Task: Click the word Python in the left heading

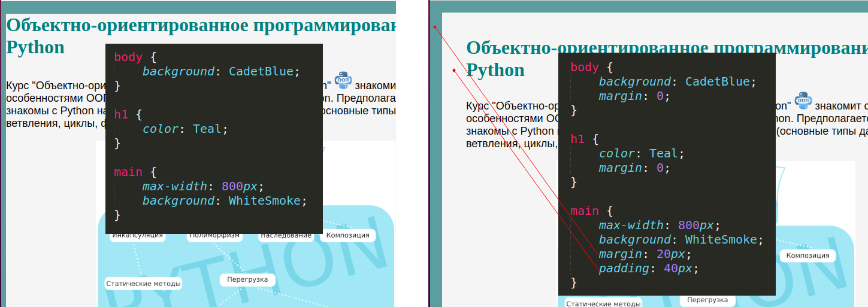Action: [x=35, y=47]
